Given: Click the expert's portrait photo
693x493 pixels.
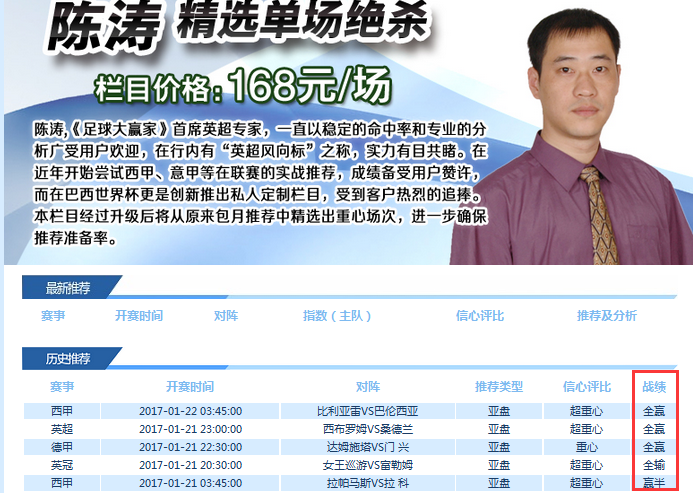Looking at the screenshot, I should click(x=571, y=135).
